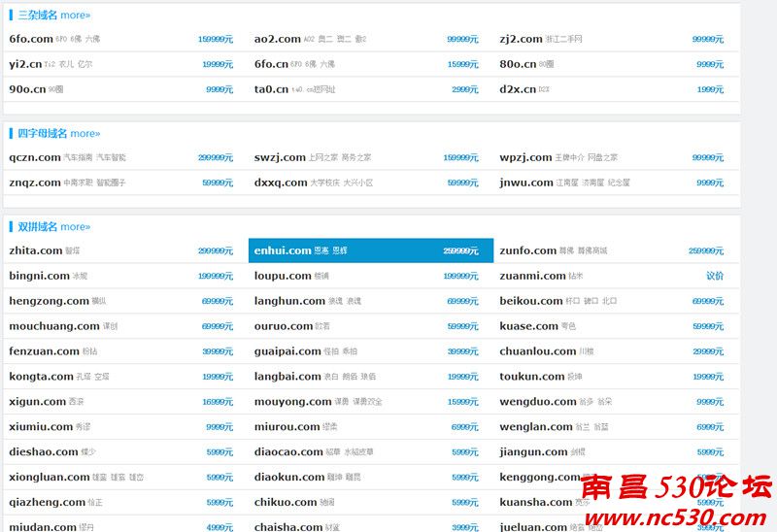This screenshot has width=777, height=532.
Task: Select the swzj.com domain
Action: [280, 157]
